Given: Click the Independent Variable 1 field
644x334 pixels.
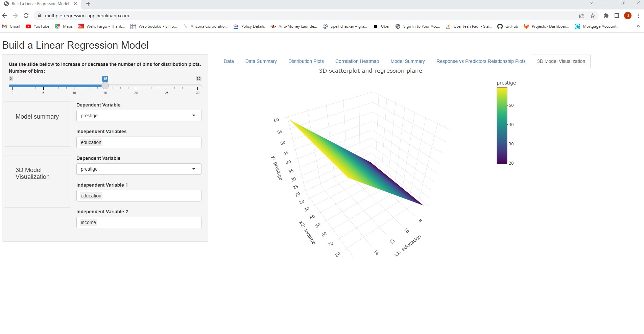Looking at the screenshot, I should coord(139,196).
